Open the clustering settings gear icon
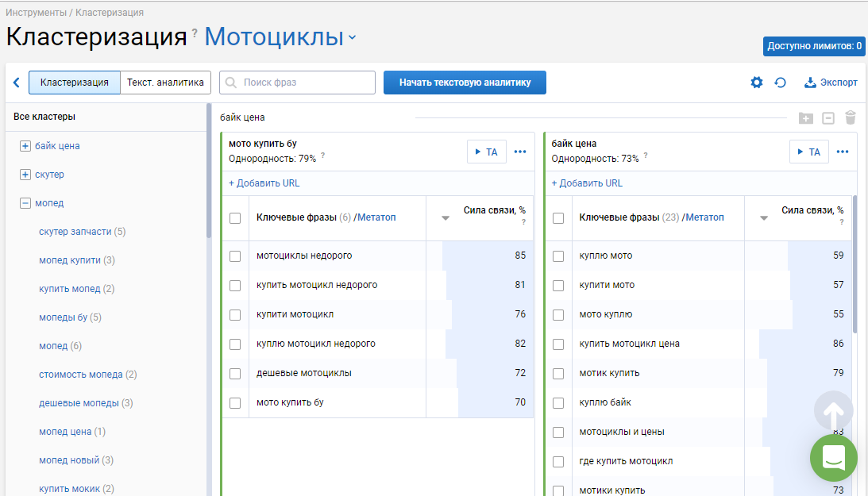The width and height of the screenshot is (868, 496). [x=756, y=83]
